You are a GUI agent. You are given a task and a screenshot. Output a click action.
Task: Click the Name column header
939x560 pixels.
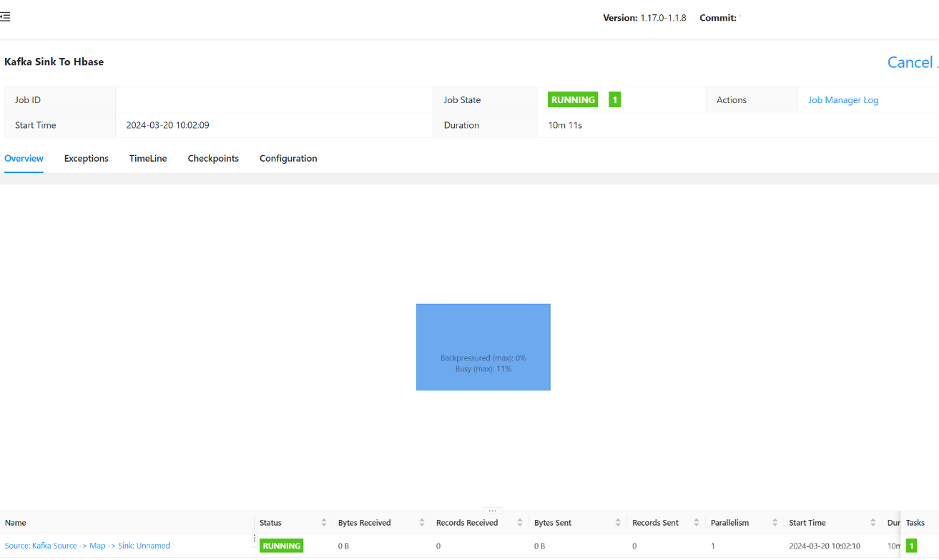16,523
